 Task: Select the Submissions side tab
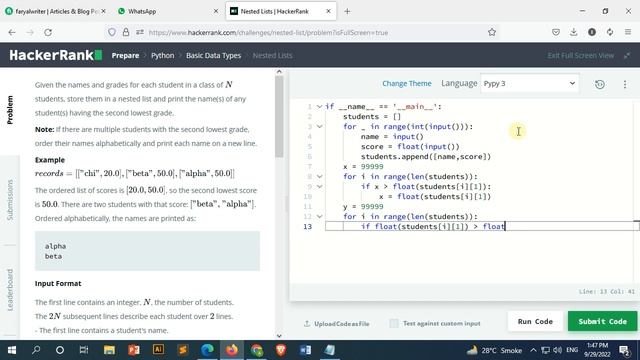[10, 200]
